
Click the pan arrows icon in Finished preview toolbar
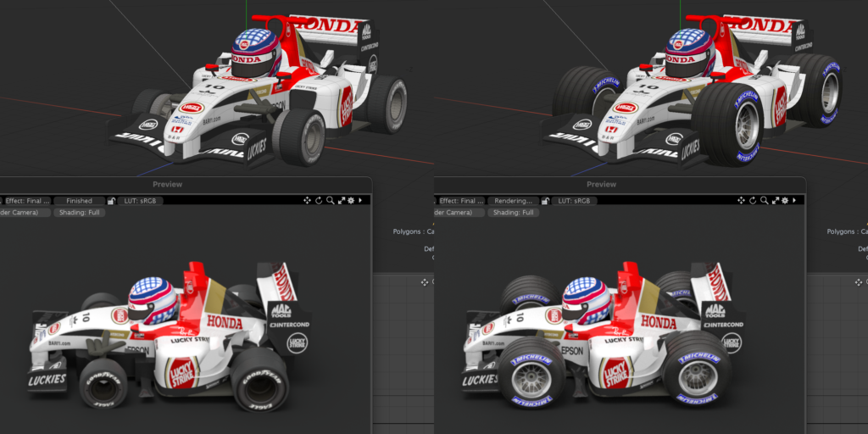pos(307,200)
